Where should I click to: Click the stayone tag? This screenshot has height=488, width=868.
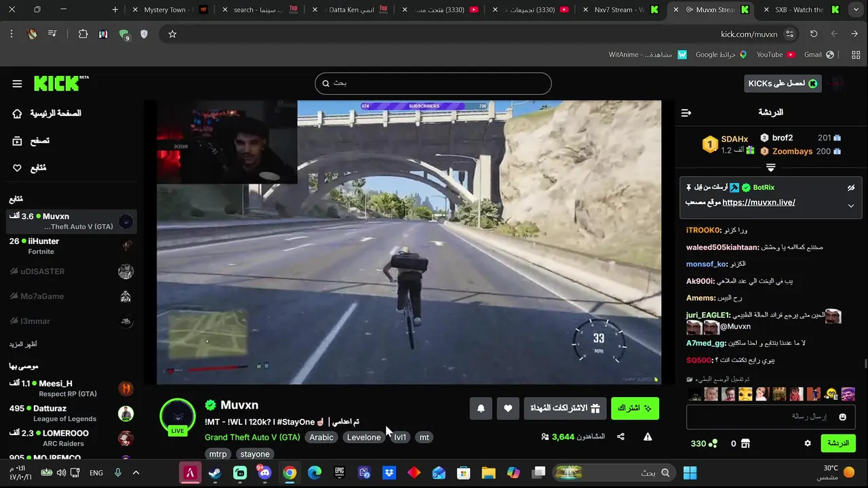click(255, 454)
